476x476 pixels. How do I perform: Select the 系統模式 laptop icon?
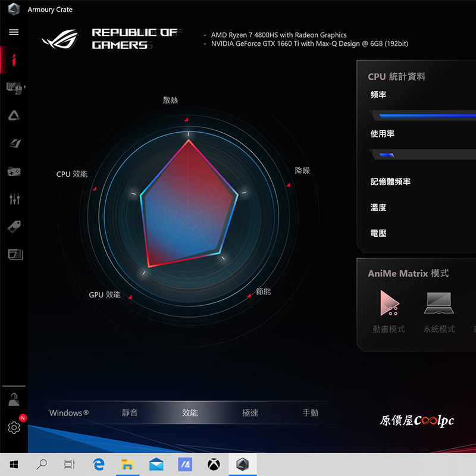(x=439, y=303)
